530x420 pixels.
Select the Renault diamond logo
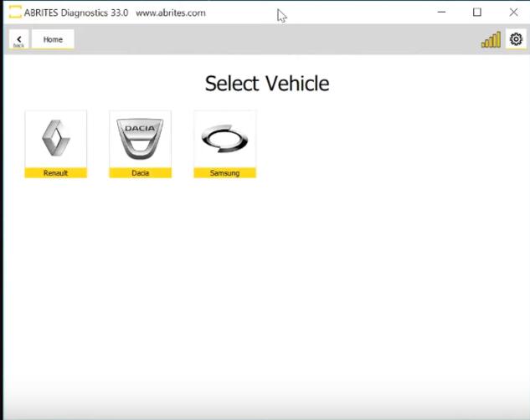(x=56, y=138)
